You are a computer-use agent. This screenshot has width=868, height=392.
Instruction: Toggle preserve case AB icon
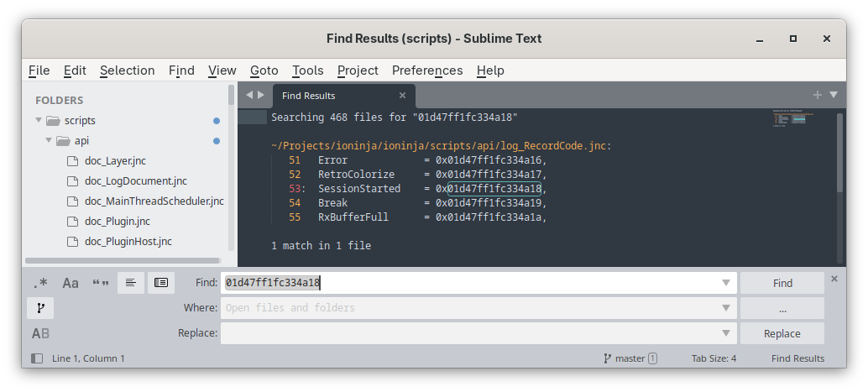(x=40, y=333)
